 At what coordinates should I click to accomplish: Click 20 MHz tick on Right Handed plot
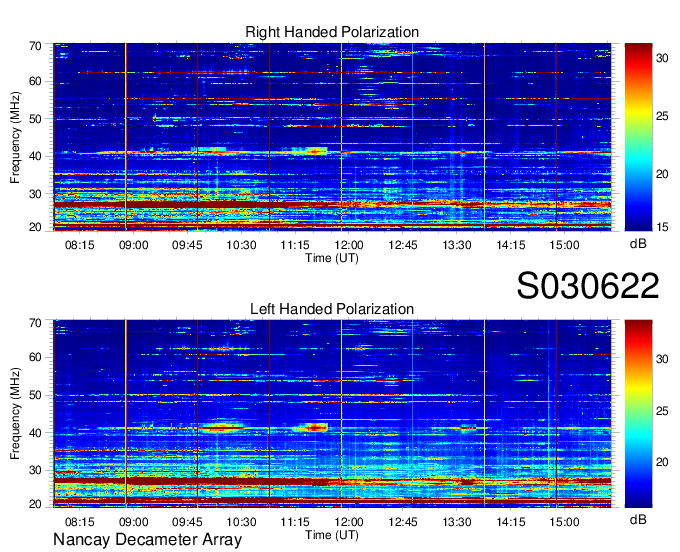[35, 227]
